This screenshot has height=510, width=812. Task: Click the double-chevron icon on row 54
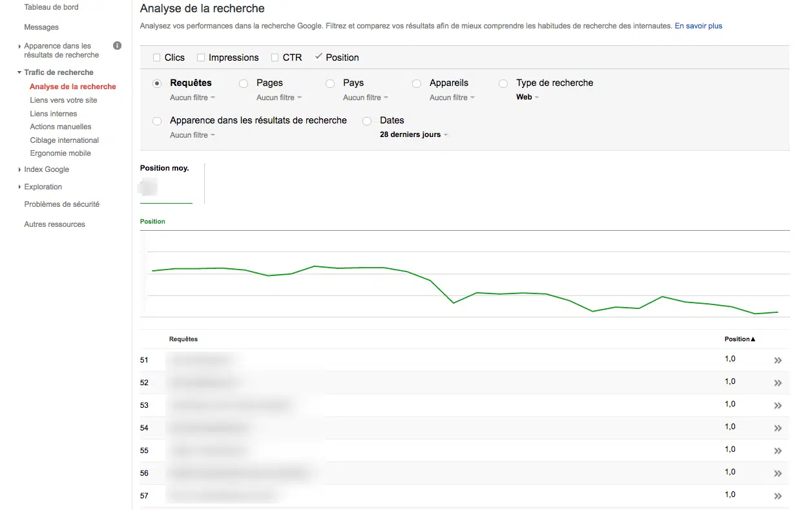[778, 429]
